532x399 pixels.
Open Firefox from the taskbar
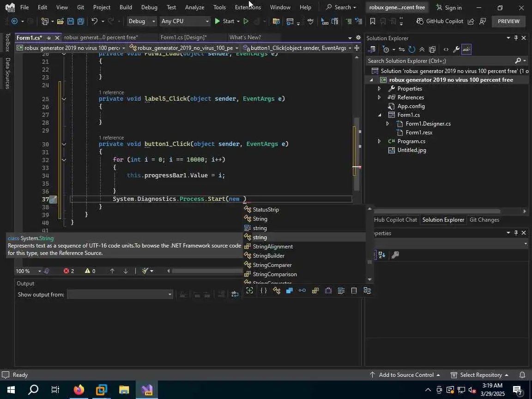pyautogui.click(x=79, y=390)
